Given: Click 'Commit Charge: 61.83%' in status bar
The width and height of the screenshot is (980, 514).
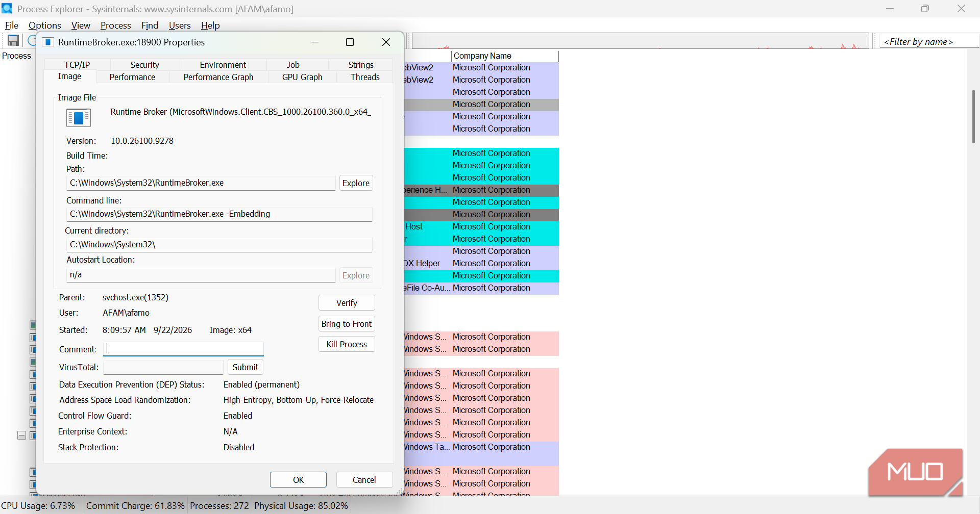Looking at the screenshot, I should coord(135,506).
